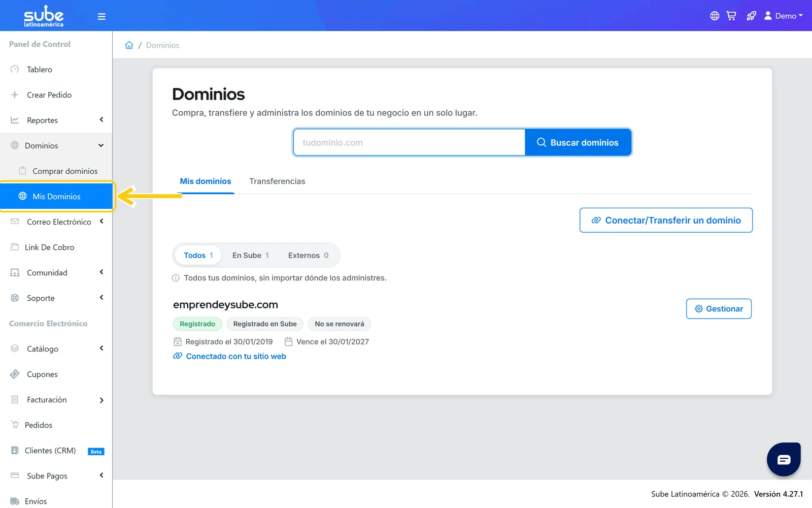Open Envíos truck icon item
The image size is (812, 508).
[x=15, y=501]
